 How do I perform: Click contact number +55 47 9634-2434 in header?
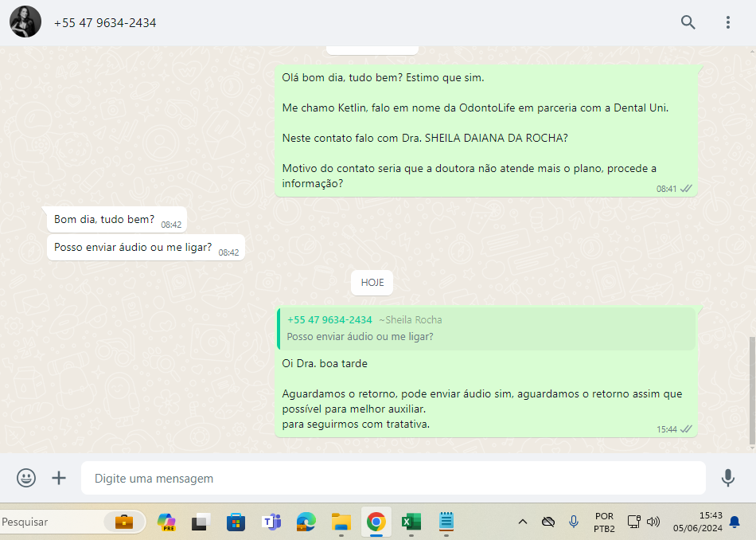coord(105,22)
